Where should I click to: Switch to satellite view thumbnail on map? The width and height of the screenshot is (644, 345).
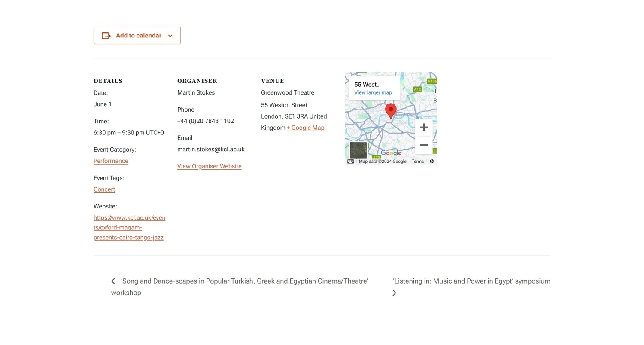tap(358, 150)
